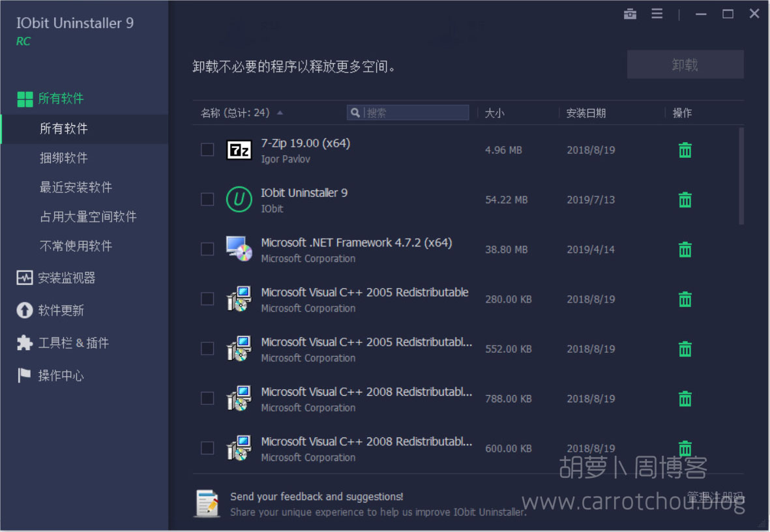Click the 卸载 uninstall button
This screenshot has height=532, width=770.
click(685, 65)
